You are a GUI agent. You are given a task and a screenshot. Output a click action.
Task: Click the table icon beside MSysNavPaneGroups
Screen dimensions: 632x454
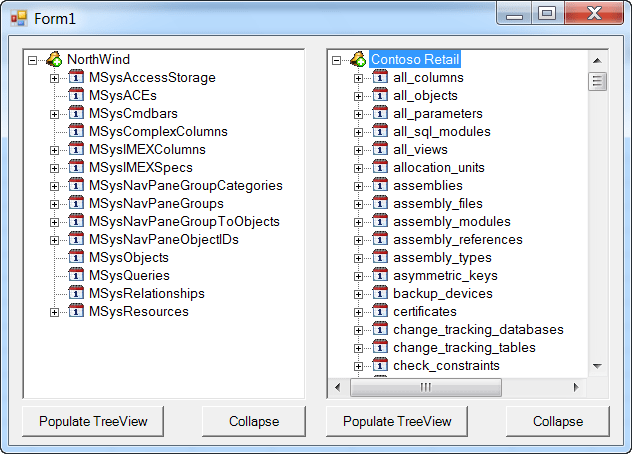76,202
